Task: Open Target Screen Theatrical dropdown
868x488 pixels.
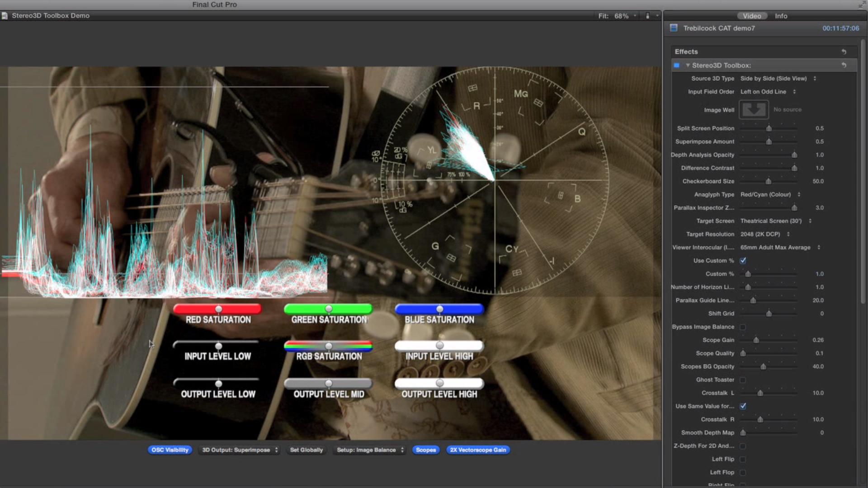Action: (x=776, y=221)
